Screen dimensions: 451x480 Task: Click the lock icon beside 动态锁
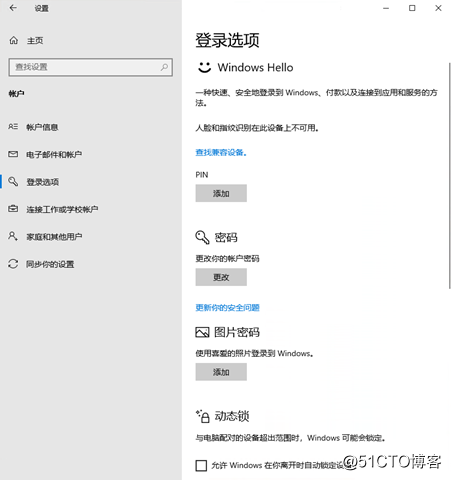(x=203, y=416)
